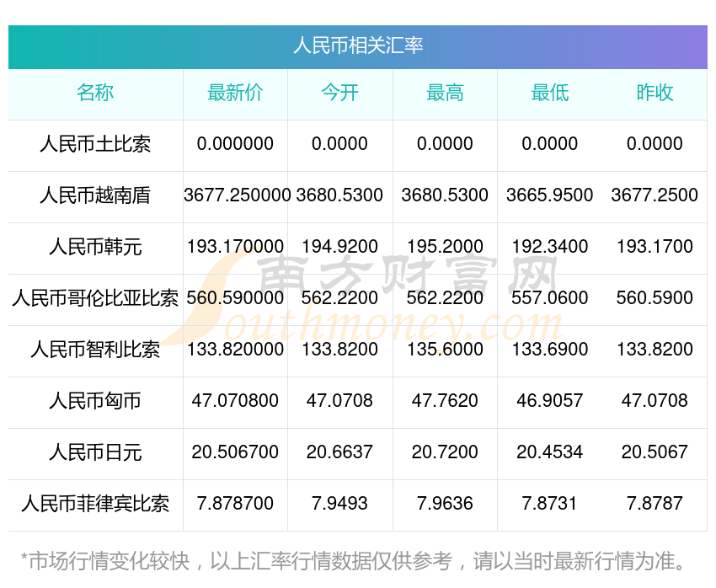The image size is (716, 588).
Task: Click the 人民币韩元 row name
Action: 95,247
